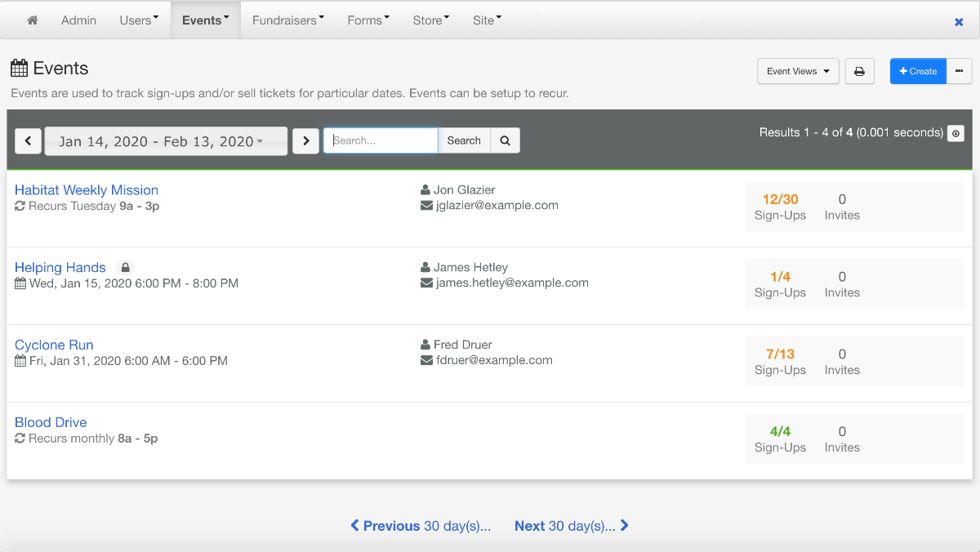Click the email james.hetley@example.com
This screenshot has height=552, width=980.
[512, 283]
